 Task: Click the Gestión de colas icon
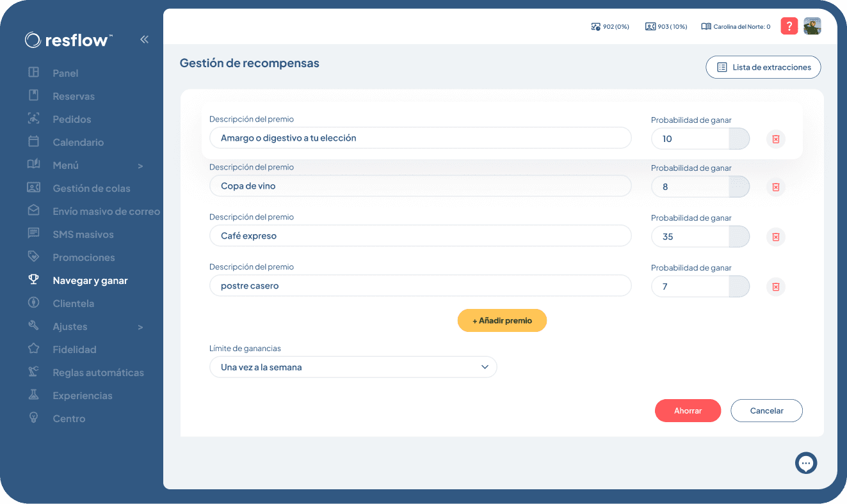(x=34, y=188)
